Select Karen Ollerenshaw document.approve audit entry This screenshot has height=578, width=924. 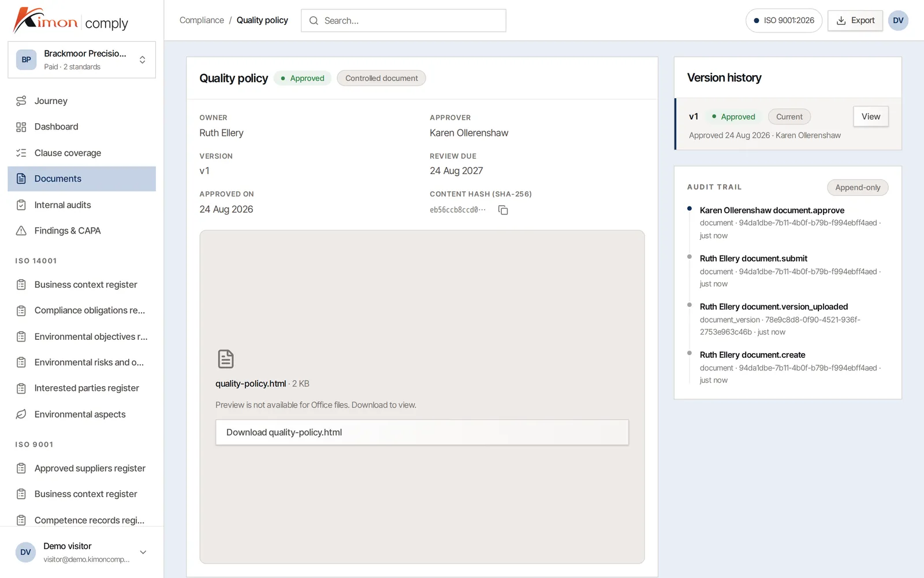tap(788, 223)
